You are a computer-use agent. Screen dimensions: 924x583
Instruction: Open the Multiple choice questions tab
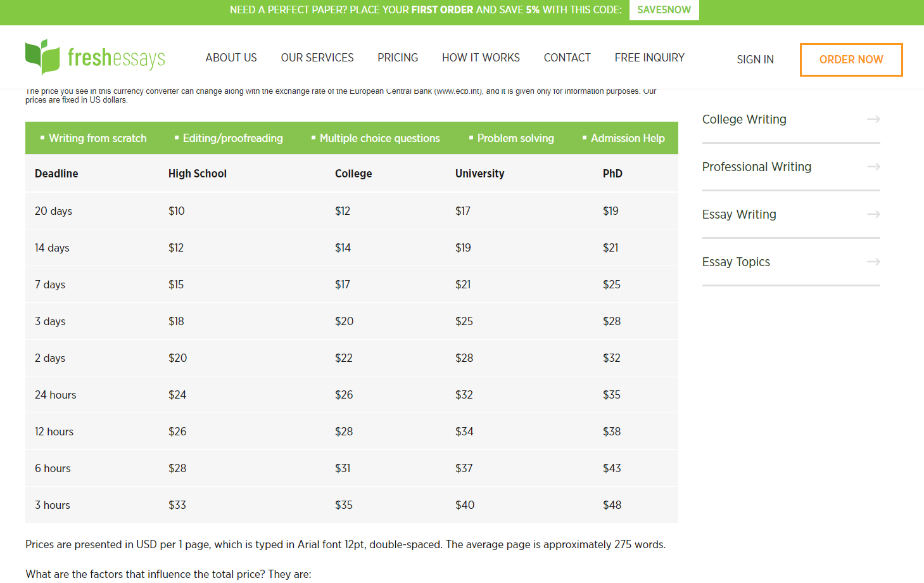[x=376, y=138]
